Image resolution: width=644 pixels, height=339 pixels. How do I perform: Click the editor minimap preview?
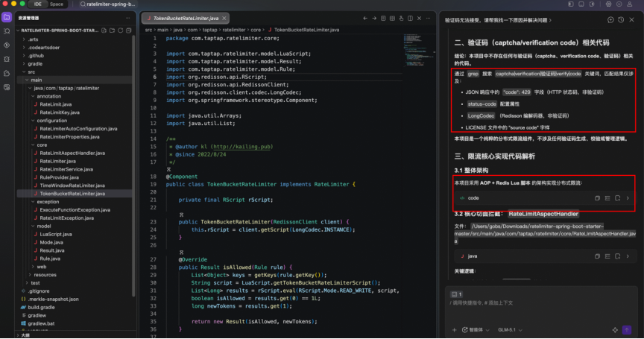click(x=418, y=51)
